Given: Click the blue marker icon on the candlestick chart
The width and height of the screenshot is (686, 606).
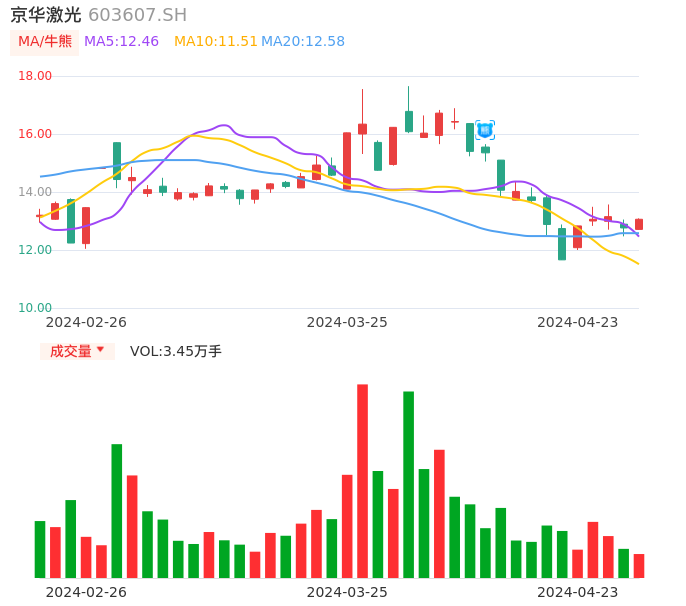Looking at the screenshot, I should 485,129.
